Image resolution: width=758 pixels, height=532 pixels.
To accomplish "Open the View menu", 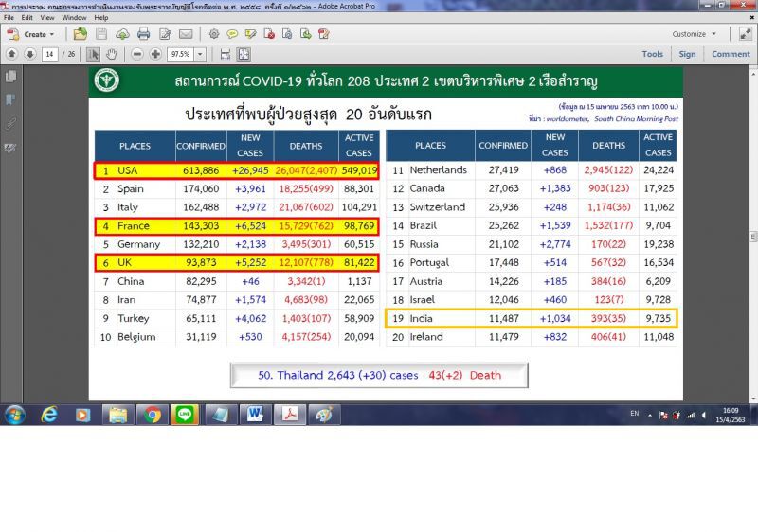I will 46,17.
